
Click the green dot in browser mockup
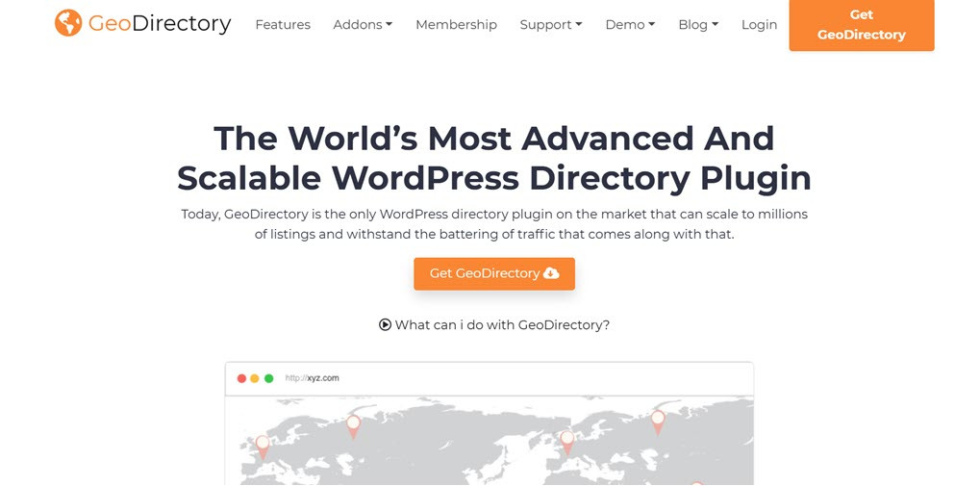click(x=269, y=378)
